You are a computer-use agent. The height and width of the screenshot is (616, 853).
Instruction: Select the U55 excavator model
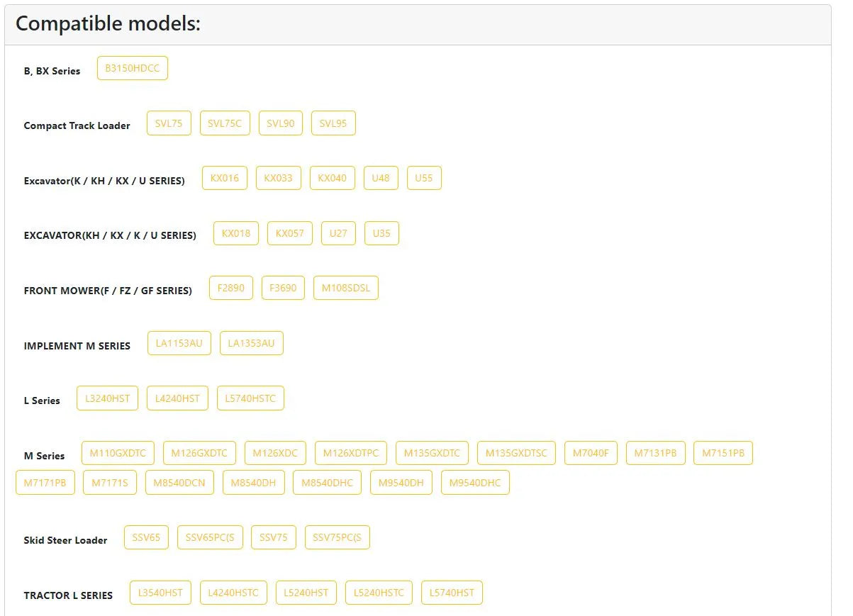tap(424, 178)
